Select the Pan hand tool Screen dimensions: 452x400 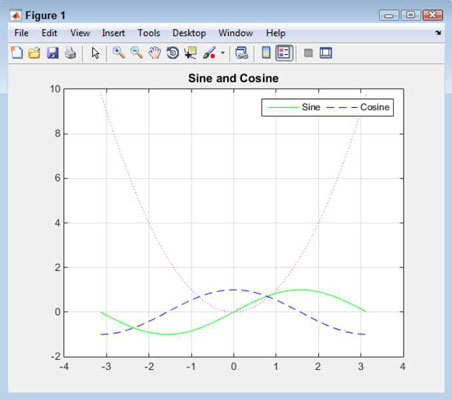pos(154,53)
